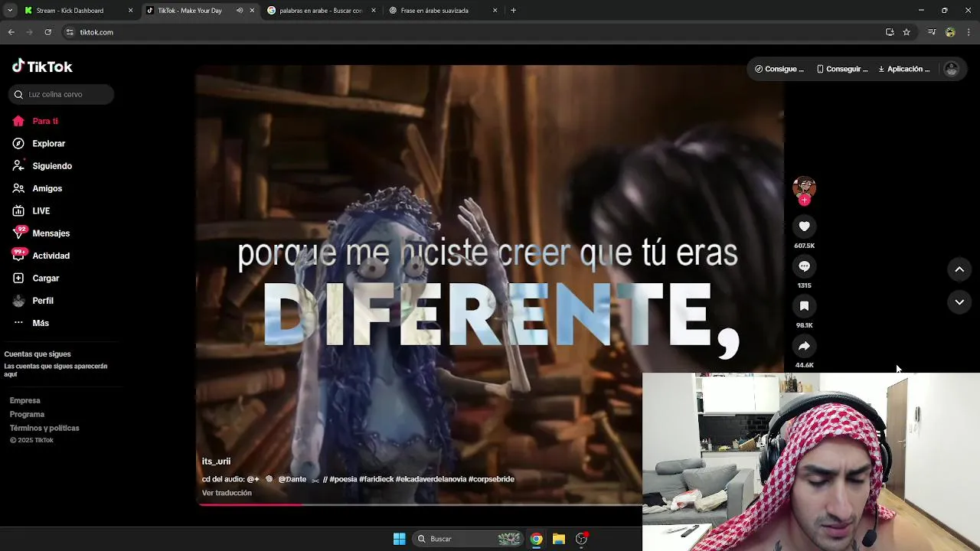The height and width of the screenshot is (551, 980).
Task: Expand Programa footer section
Action: (x=28, y=414)
